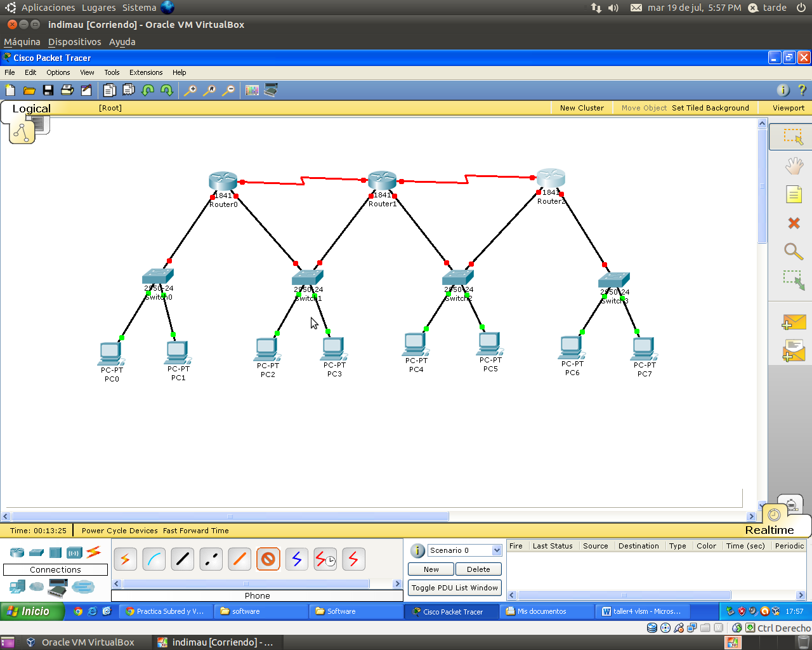Pick the light-blue console cable

point(154,559)
